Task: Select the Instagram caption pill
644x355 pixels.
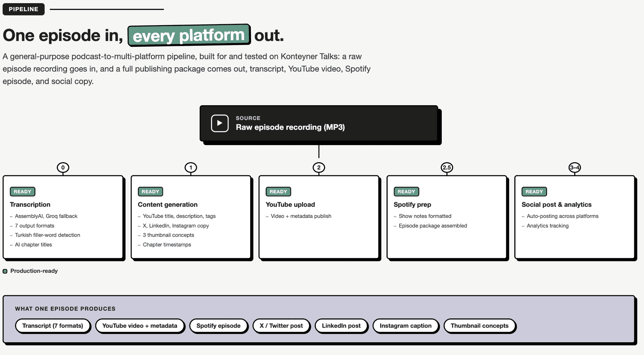Action: 406,326
